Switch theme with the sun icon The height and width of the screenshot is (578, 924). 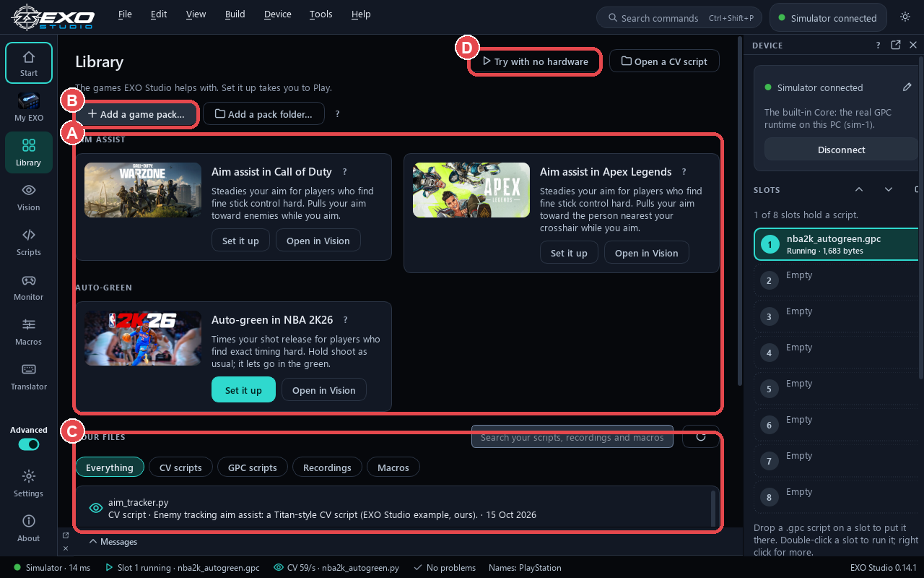coord(905,17)
